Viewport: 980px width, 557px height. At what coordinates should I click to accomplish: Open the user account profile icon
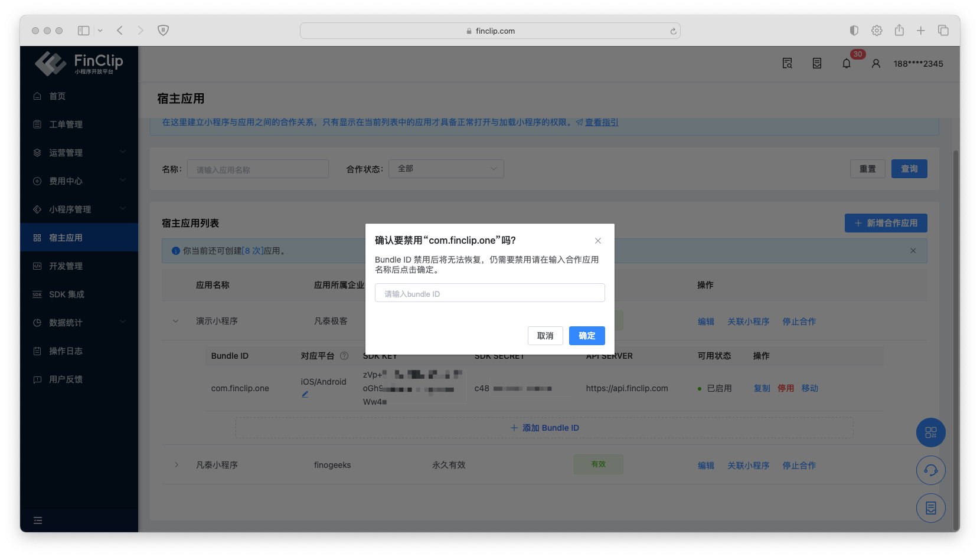click(876, 64)
